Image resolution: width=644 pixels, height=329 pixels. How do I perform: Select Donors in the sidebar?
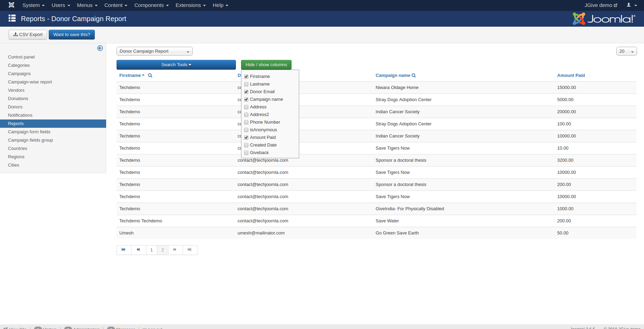15,107
